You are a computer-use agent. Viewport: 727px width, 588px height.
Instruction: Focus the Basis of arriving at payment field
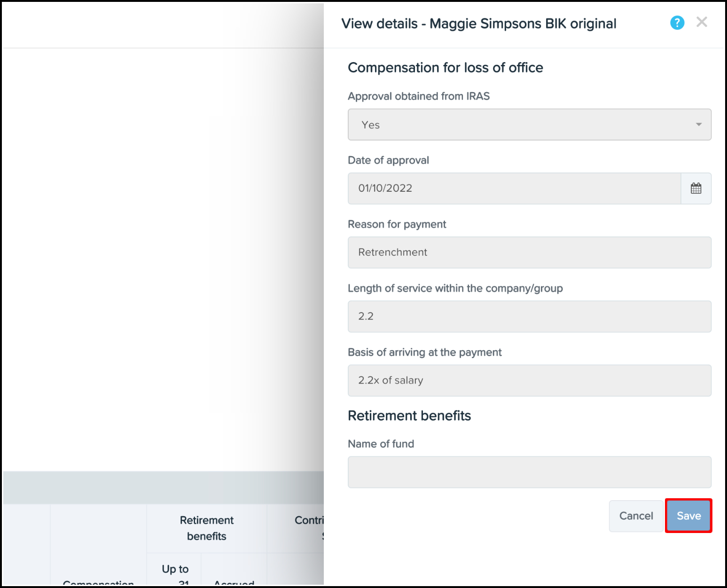(x=529, y=380)
